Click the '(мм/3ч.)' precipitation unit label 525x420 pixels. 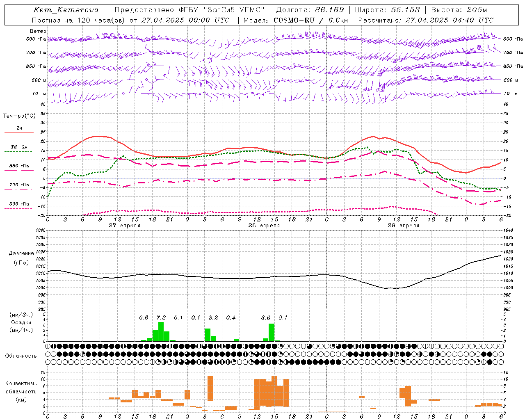pos(21,315)
